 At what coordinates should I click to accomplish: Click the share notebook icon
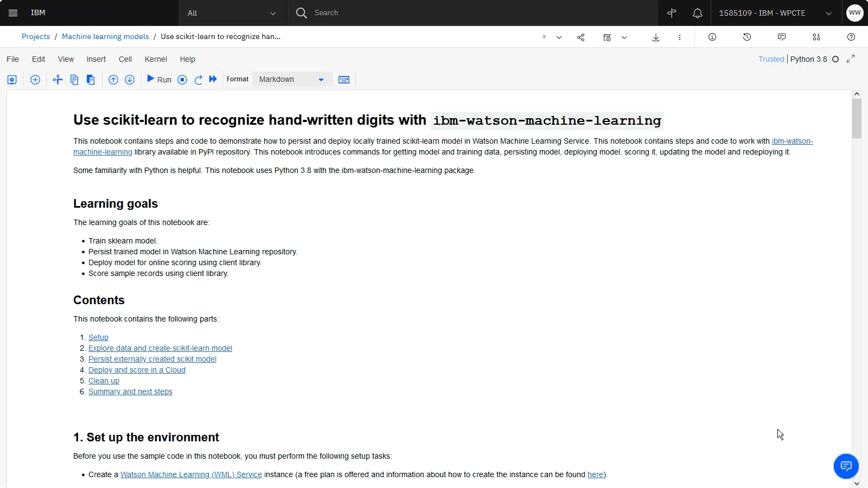(580, 37)
